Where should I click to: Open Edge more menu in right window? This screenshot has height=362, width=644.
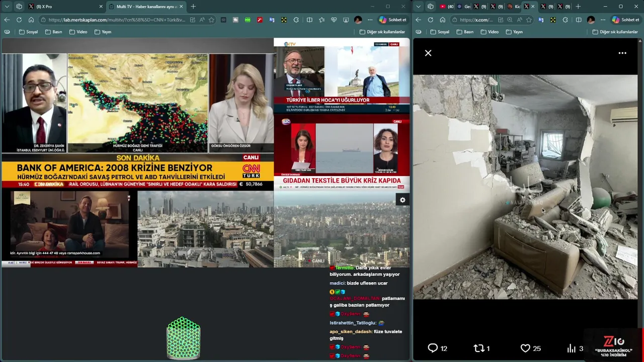pyautogui.click(x=603, y=20)
